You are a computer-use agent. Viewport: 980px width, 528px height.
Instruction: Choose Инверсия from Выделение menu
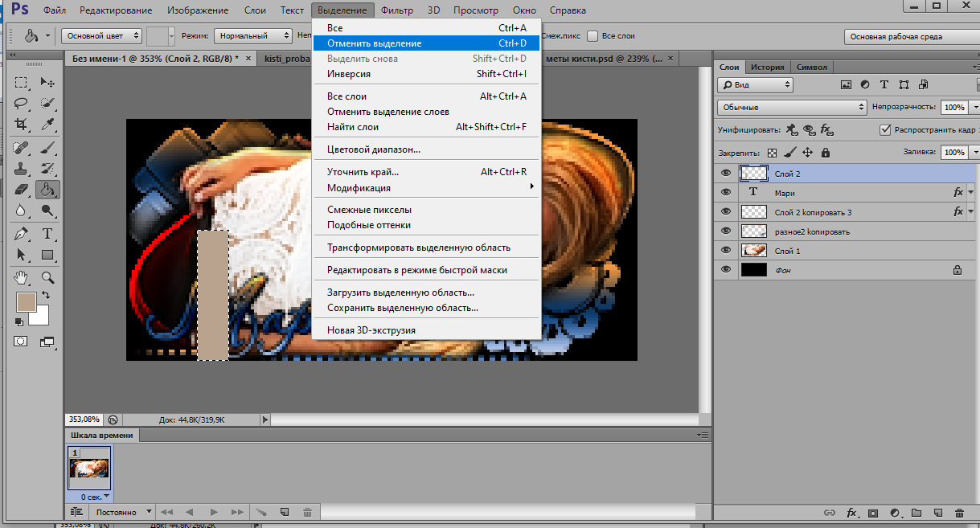[428, 74]
